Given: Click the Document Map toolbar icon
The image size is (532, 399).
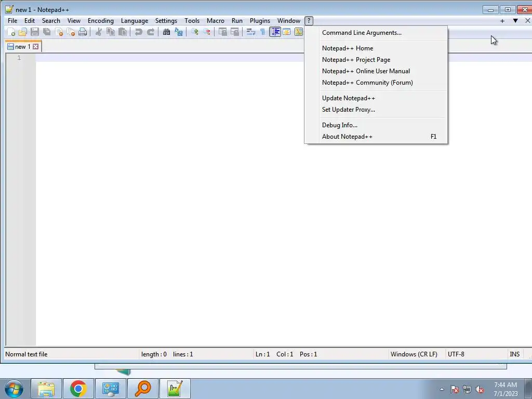Looking at the screenshot, I should [x=299, y=32].
